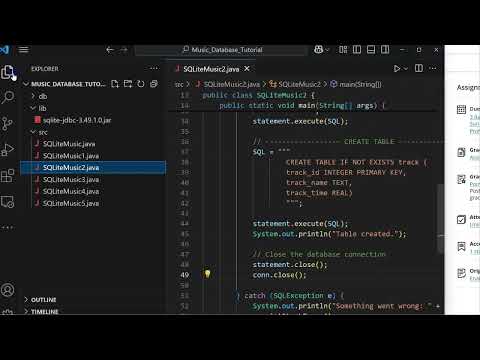The height and width of the screenshot is (360, 480).
Task: Open the Accounts menu
Action: point(7,290)
